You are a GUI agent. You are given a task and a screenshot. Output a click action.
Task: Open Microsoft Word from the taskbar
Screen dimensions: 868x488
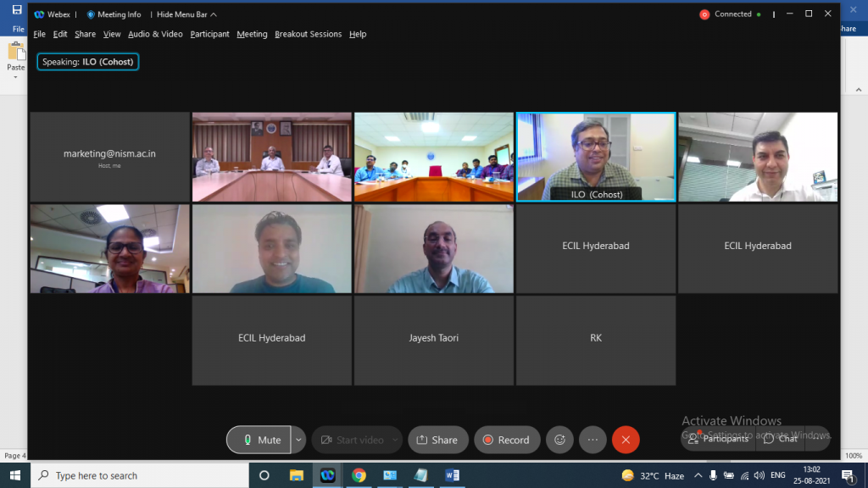click(451, 475)
